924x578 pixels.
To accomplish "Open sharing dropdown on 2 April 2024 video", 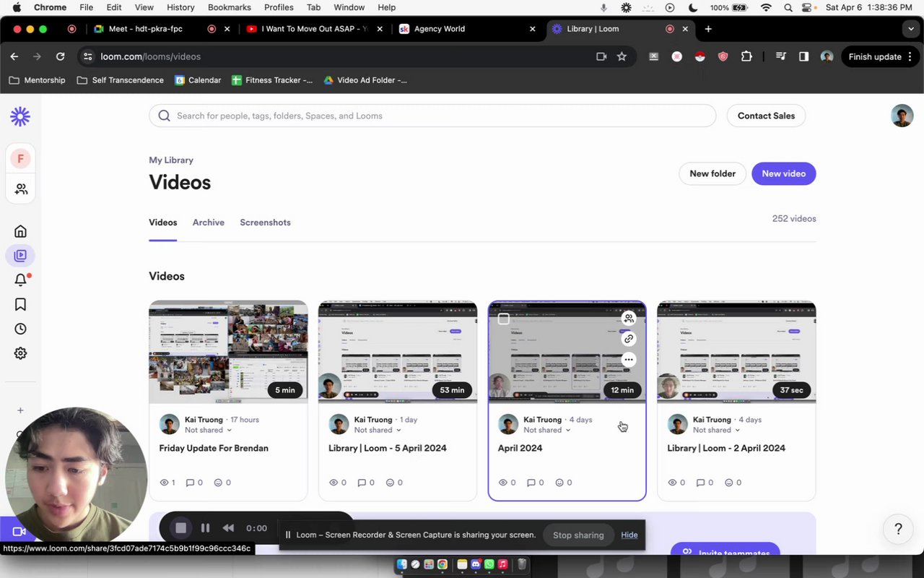I will click(x=717, y=430).
